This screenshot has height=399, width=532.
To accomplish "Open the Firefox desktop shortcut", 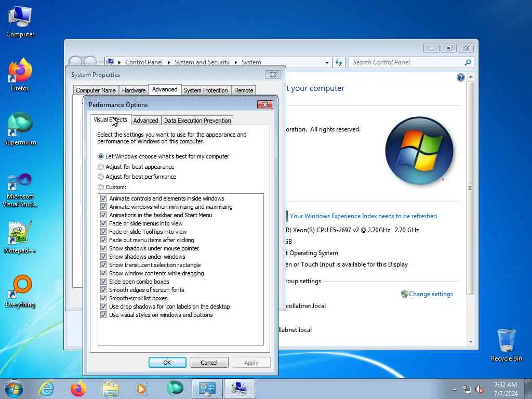I will point(20,75).
